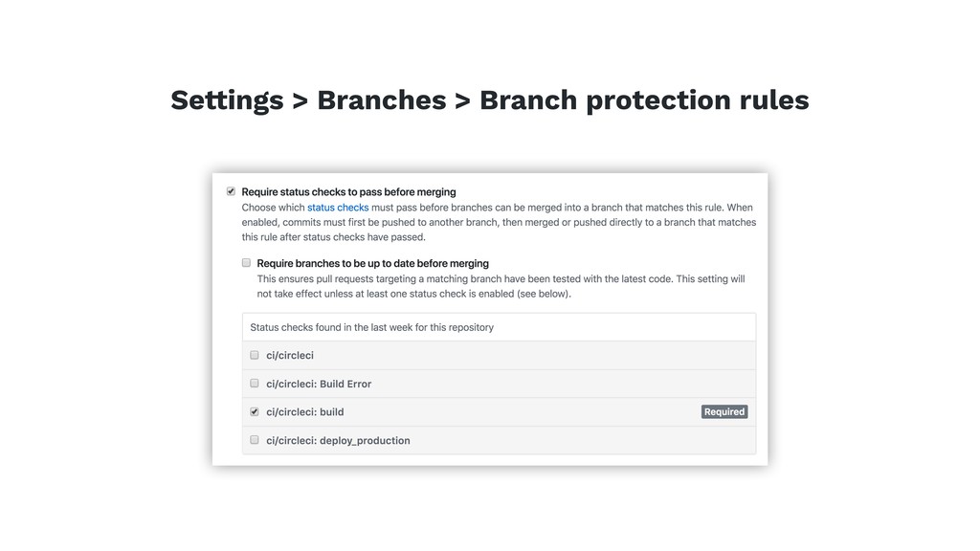
Task: Click the 'ci/circleci: deploy_production' label text
Action: (x=338, y=440)
